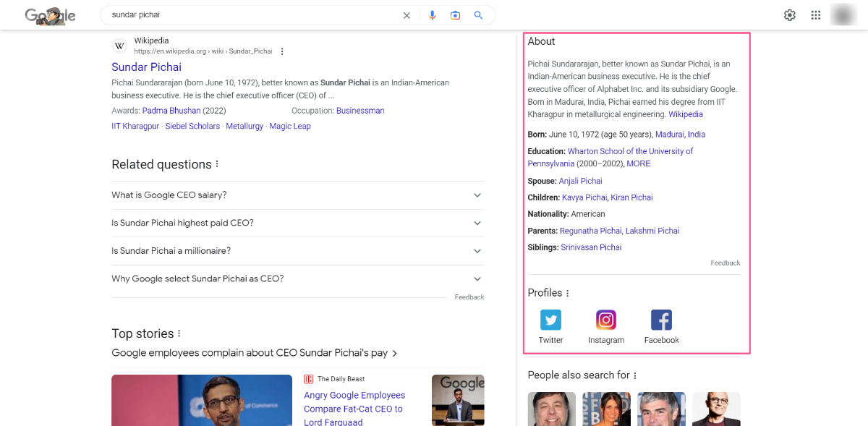Open the Anjali Pichai spouse link
868x426 pixels.
tap(581, 181)
